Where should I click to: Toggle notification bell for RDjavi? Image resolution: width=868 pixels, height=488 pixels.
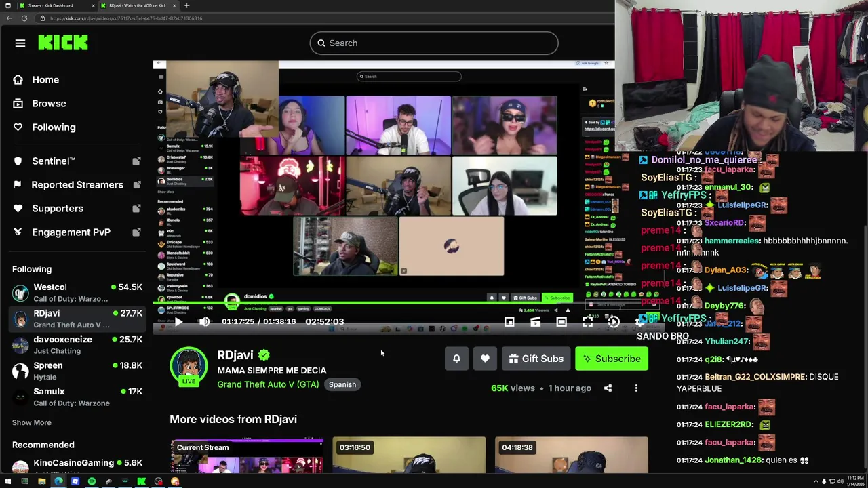click(x=456, y=359)
